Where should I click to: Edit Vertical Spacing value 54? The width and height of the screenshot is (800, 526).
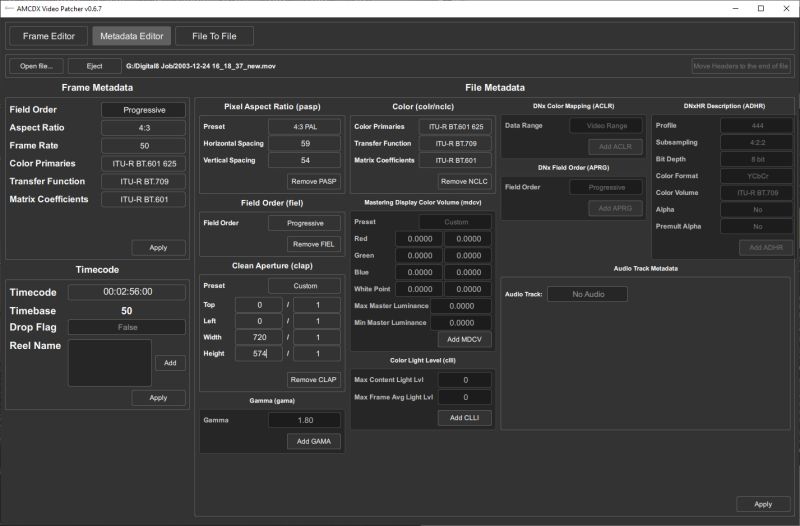(305, 160)
